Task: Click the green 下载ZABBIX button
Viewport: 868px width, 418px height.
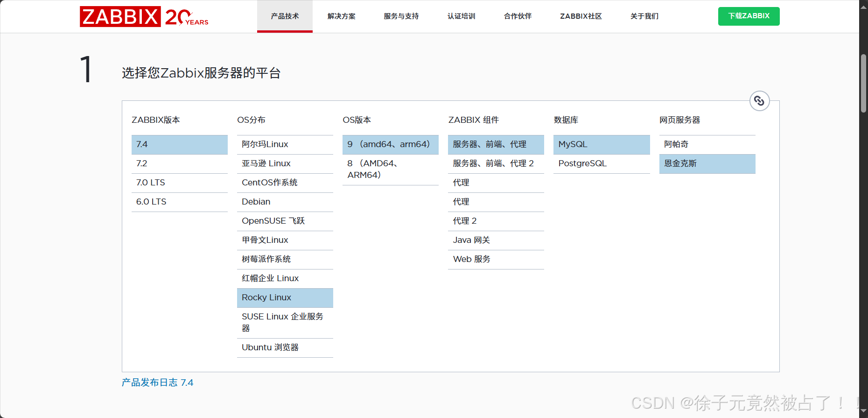Action: [749, 16]
